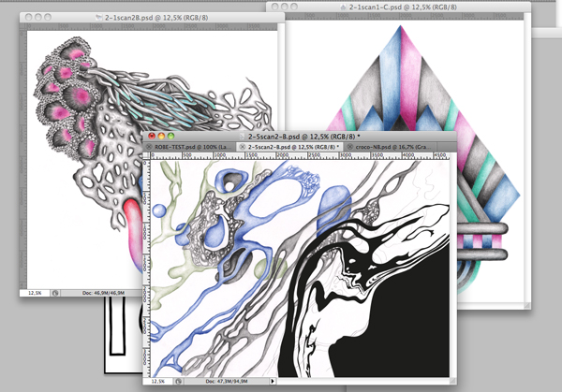Click the 2-5scan2-B.psd window title text
The width and height of the screenshot is (562, 392).
point(304,137)
